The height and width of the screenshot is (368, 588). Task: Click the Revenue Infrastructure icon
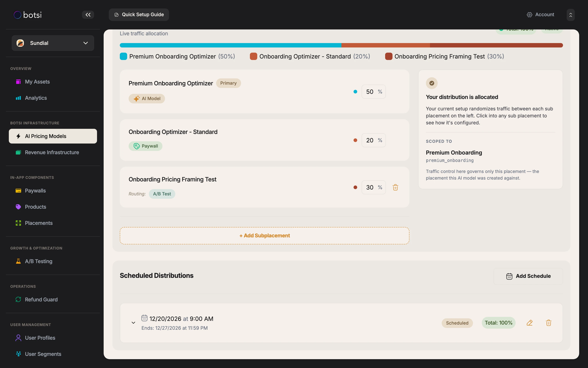point(18,152)
